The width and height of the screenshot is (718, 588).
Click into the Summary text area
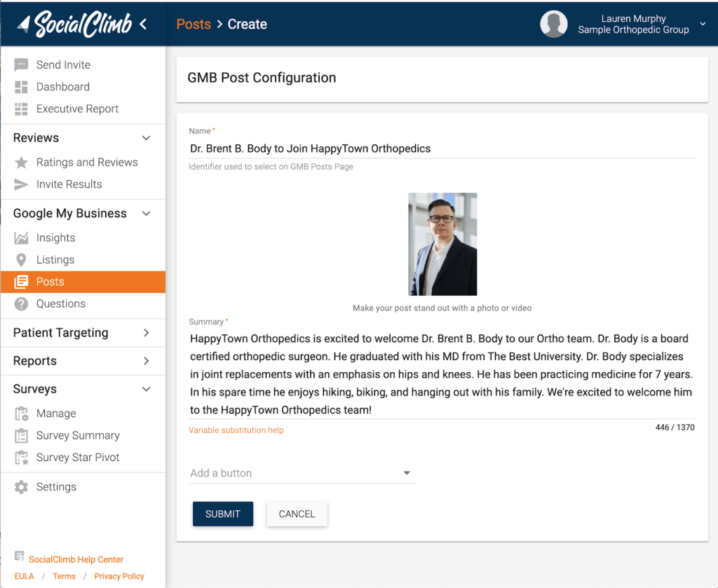442,374
